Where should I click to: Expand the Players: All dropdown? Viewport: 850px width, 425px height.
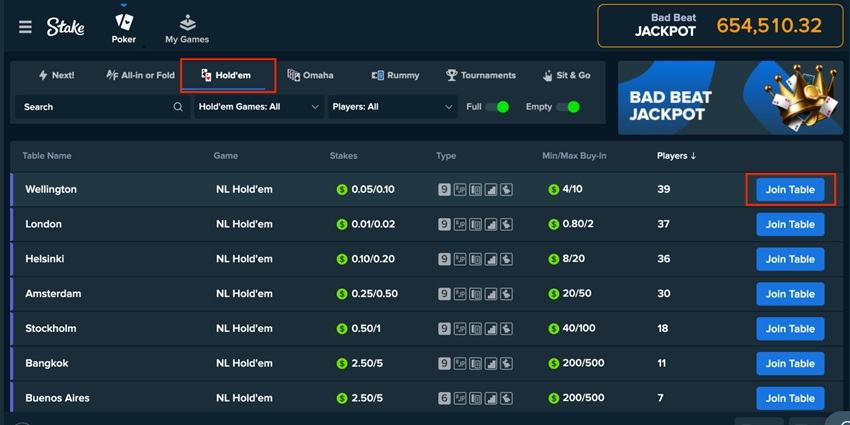click(x=392, y=107)
